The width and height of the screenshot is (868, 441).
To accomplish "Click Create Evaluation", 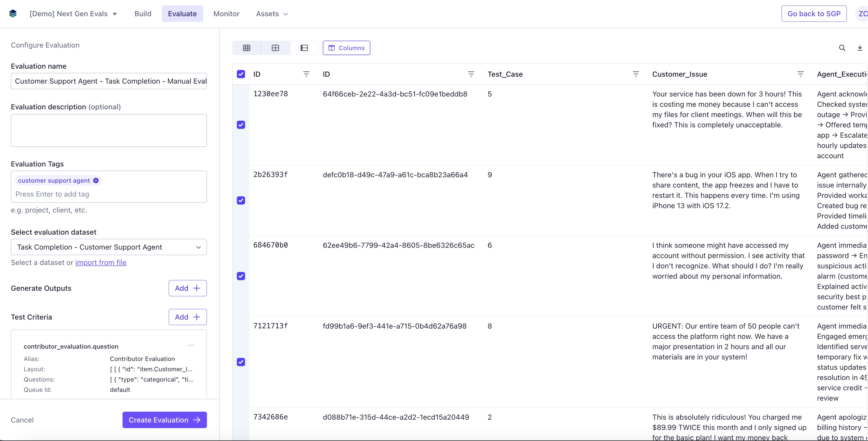I will click(x=165, y=420).
